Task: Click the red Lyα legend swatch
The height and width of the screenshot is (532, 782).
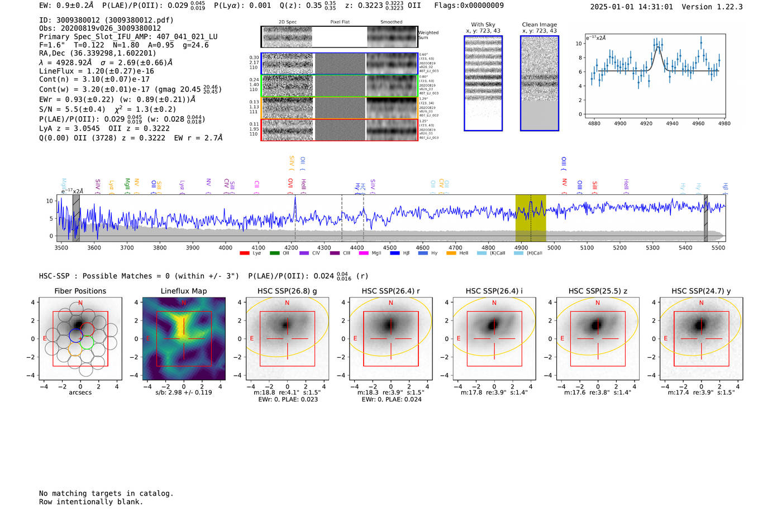Action: tap(244, 253)
